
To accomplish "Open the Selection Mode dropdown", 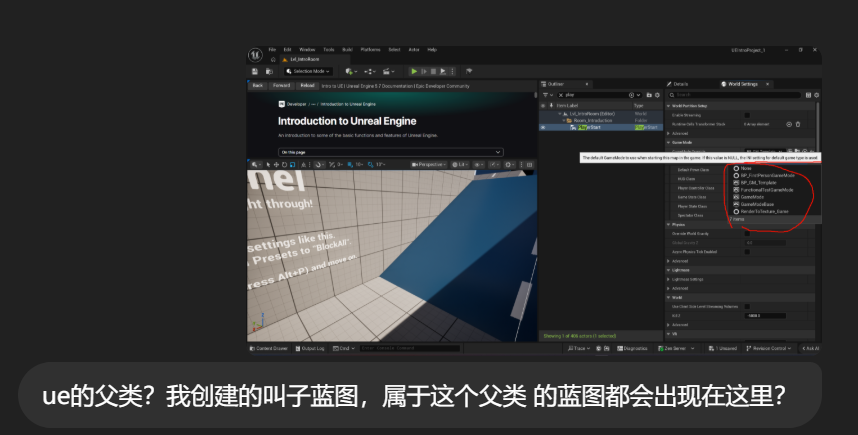I will (x=309, y=71).
